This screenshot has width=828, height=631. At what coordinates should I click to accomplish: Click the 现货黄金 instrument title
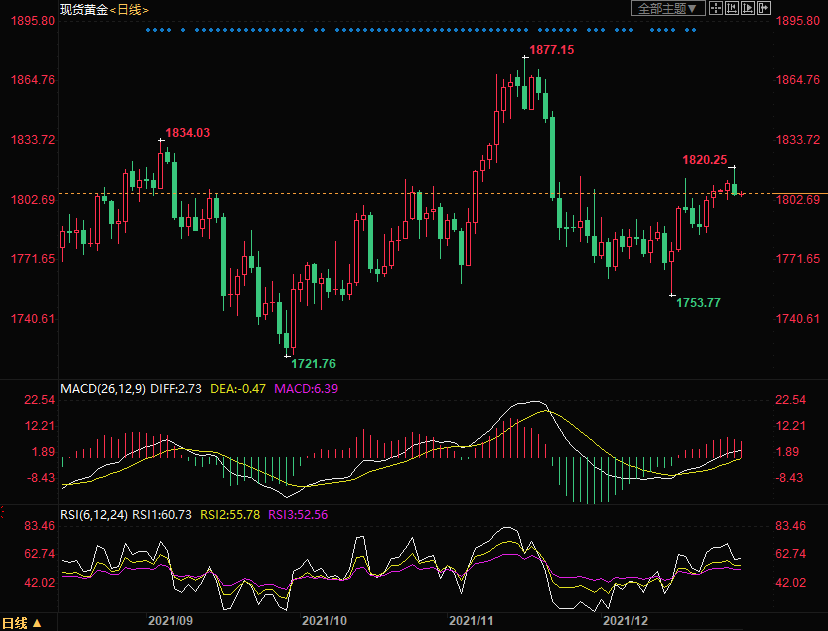pos(82,9)
